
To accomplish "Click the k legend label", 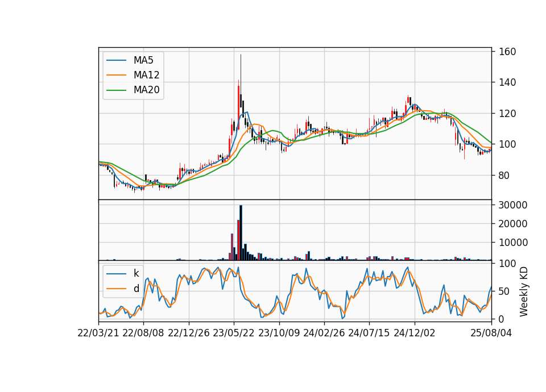I will 136,273.
